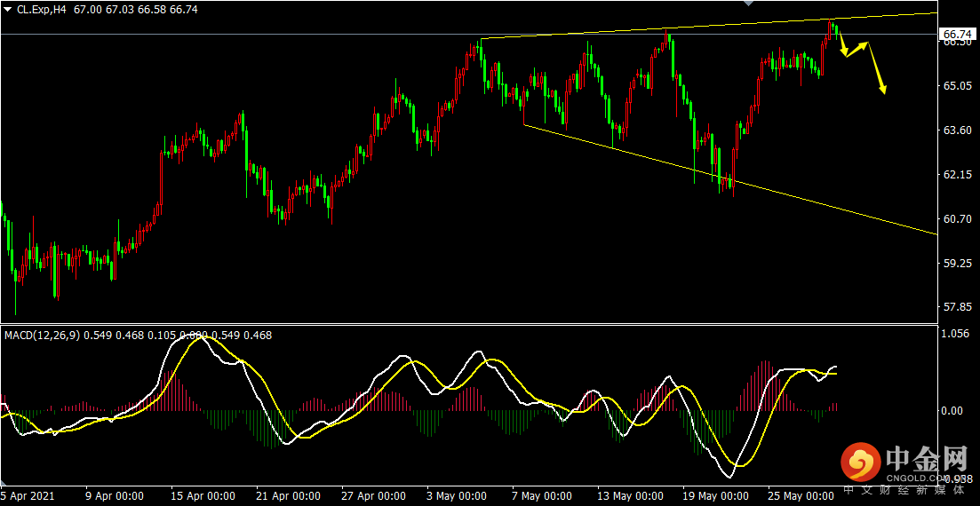Click the 19 May 00:00 date label
The height and width of the screenshot is (506, 980).
point(714,496)
